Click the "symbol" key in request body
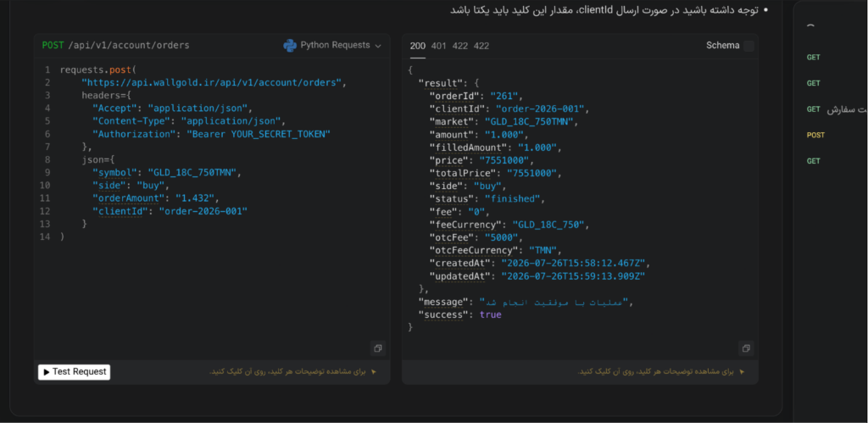Screen dimensions: 868x423 coord(115,172)
